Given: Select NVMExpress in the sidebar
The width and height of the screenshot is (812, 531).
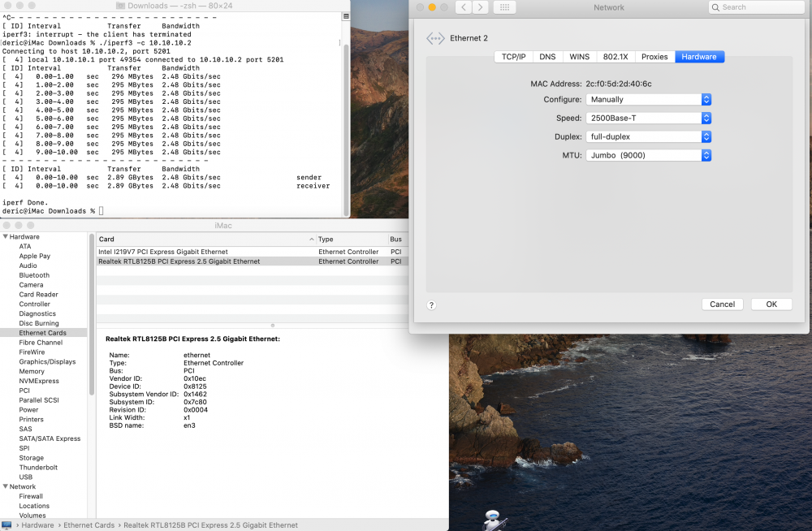Looking at the screenshot, I should (39, 382).
